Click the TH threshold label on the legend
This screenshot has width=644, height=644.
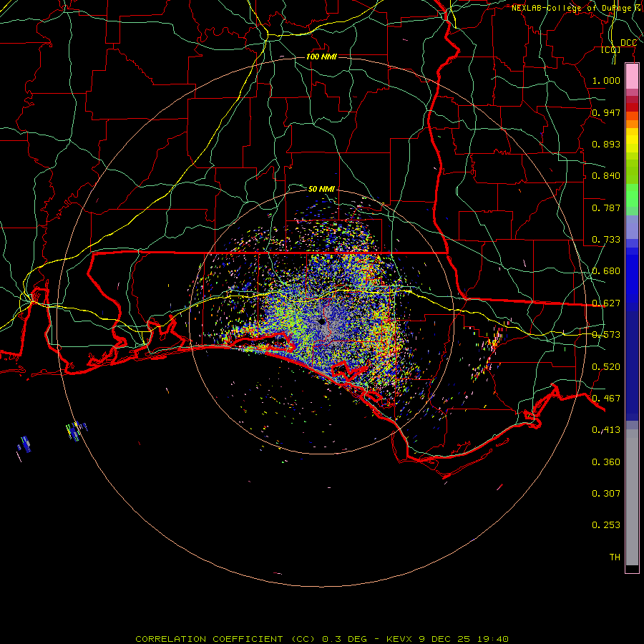pos(615,557)
